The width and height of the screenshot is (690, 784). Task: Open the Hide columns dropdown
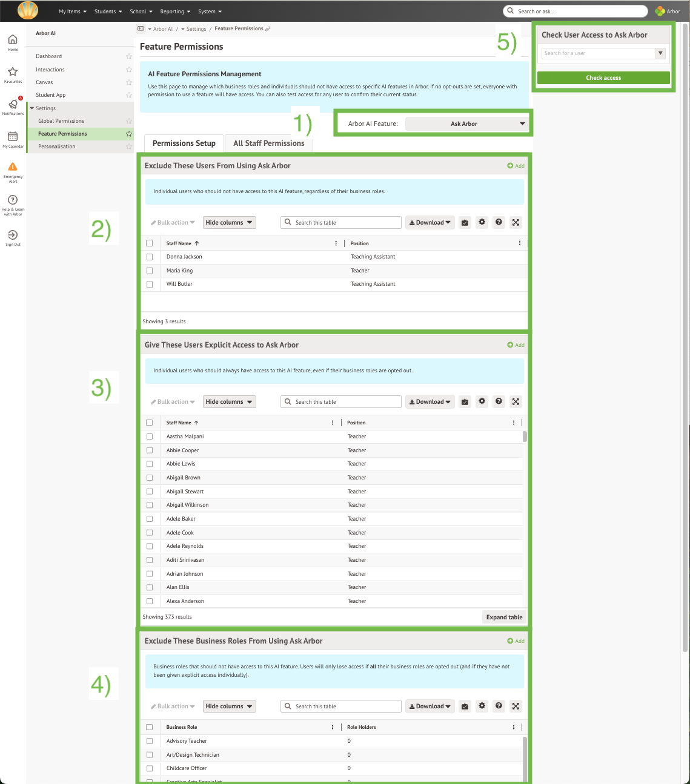(229, 222)
